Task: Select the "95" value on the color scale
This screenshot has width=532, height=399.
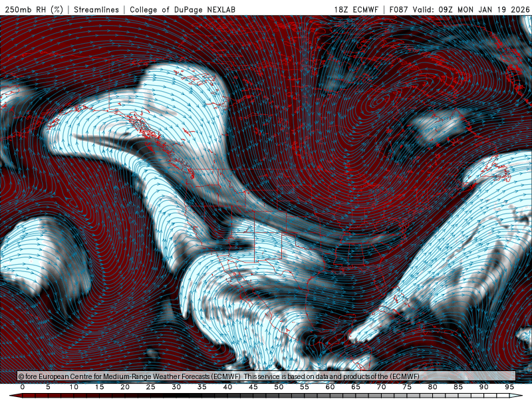Action: 509,387
